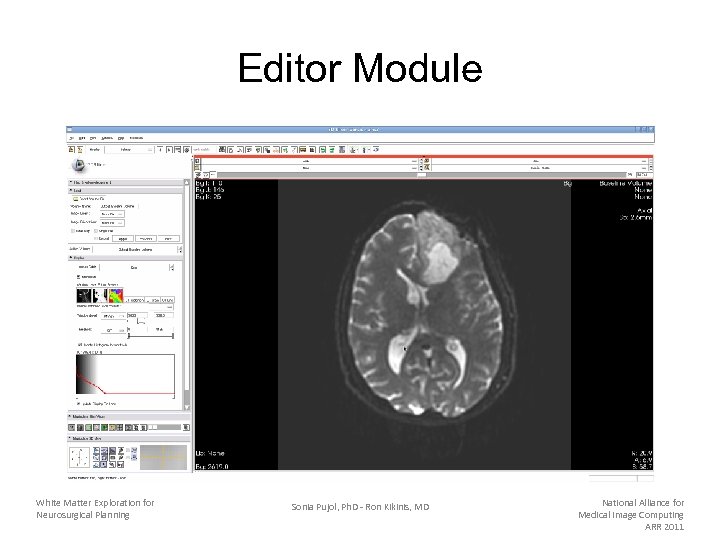Screen dimensions: 720x540
Task: Collapse the Manipulate Slice Views panel
Action: 129,416
